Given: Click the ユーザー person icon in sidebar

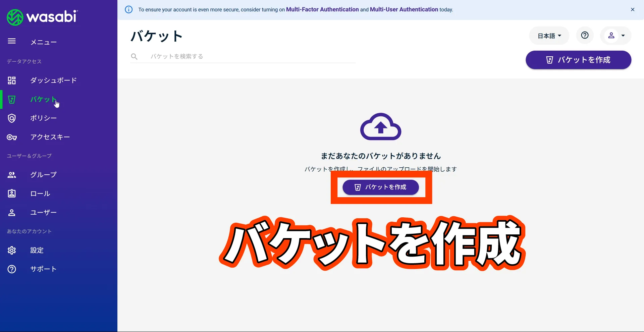Looking at the screenshot, I should 12,213.
